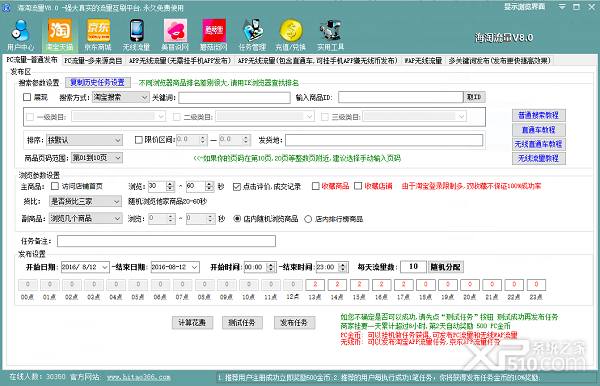Open the 商品页码范围 page range dropdown
Screen dimensions: 600x386
tap(97, 158)
